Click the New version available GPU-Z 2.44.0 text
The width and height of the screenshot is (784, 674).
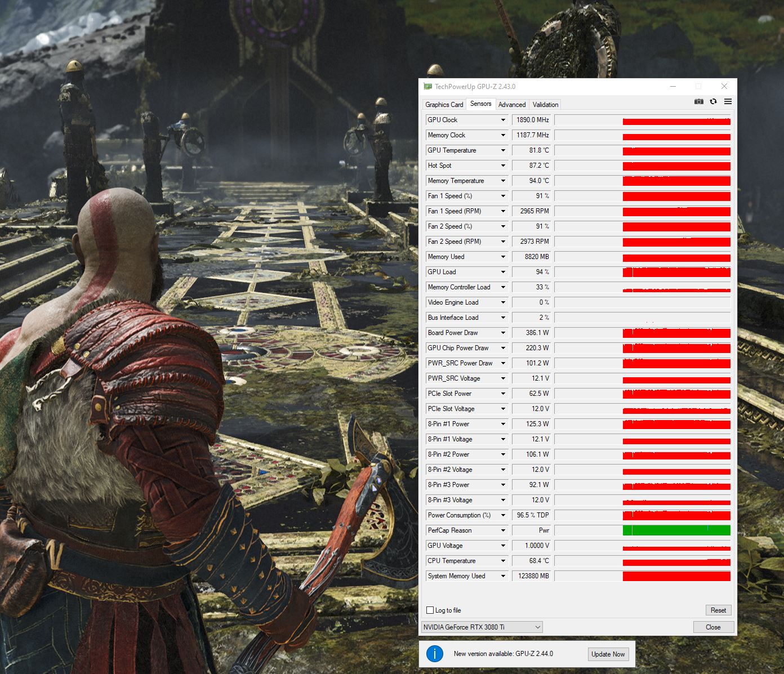(x=503, y=654)
